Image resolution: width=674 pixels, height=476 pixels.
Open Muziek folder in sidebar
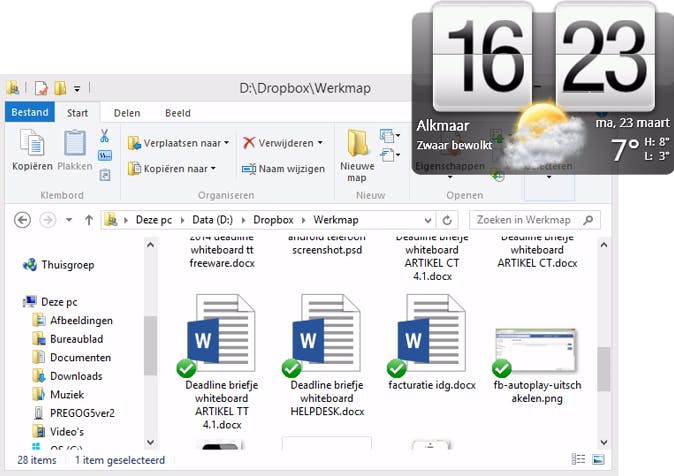pos(58,394)
